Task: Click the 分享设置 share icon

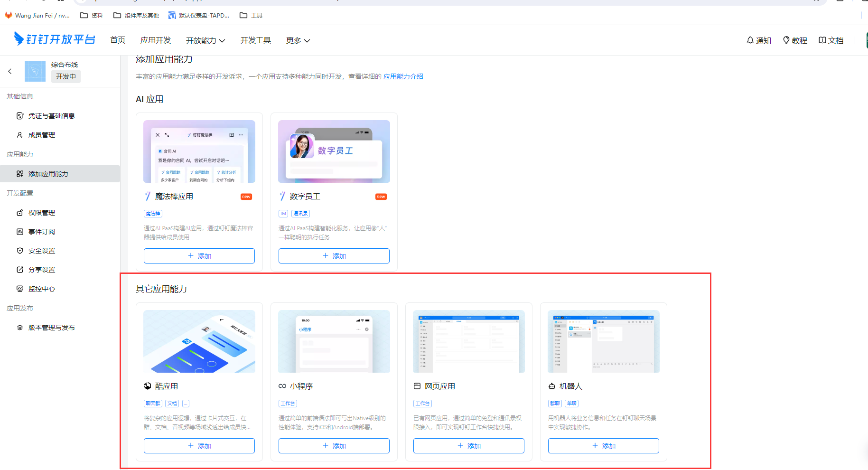Action: pos(20,270)
